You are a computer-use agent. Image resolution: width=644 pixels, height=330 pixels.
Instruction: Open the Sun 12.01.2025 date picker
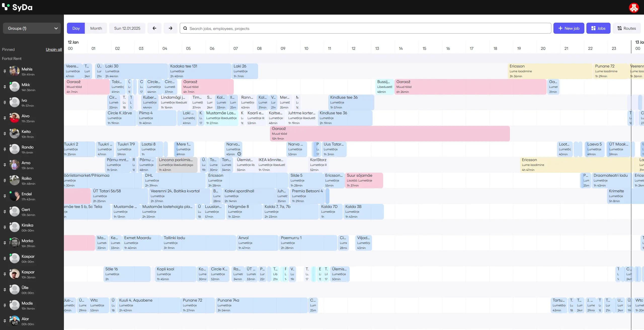click(127, 28)
